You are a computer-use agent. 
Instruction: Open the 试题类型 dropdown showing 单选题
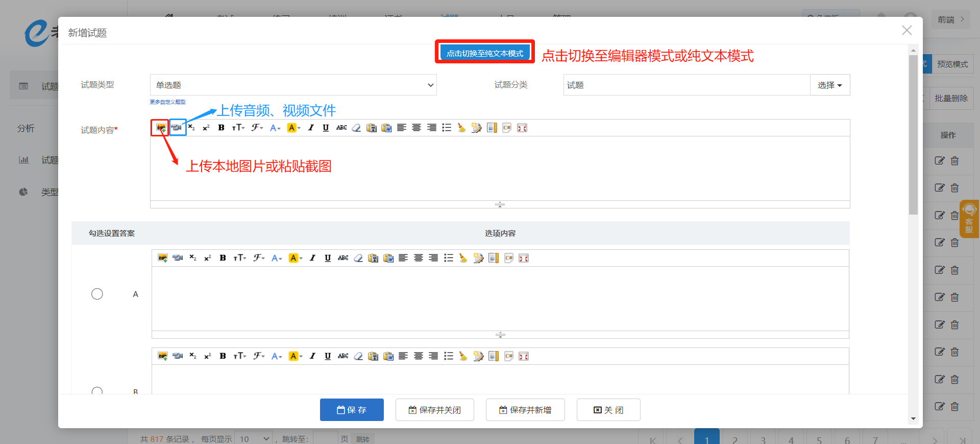coord(293,85)
